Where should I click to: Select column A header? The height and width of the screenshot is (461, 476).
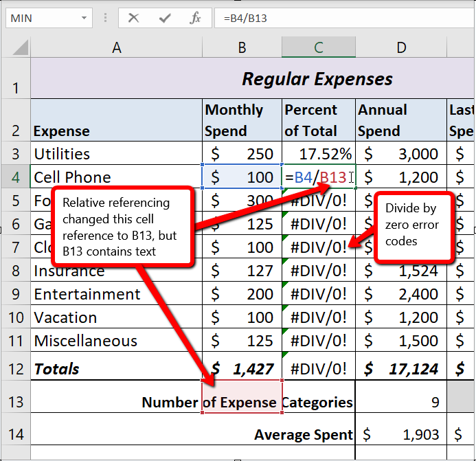pyautogui.click(x=116, y=47)
